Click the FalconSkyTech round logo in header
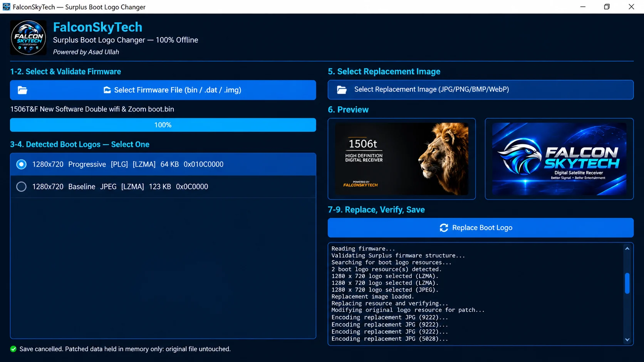 coord(28,38)
